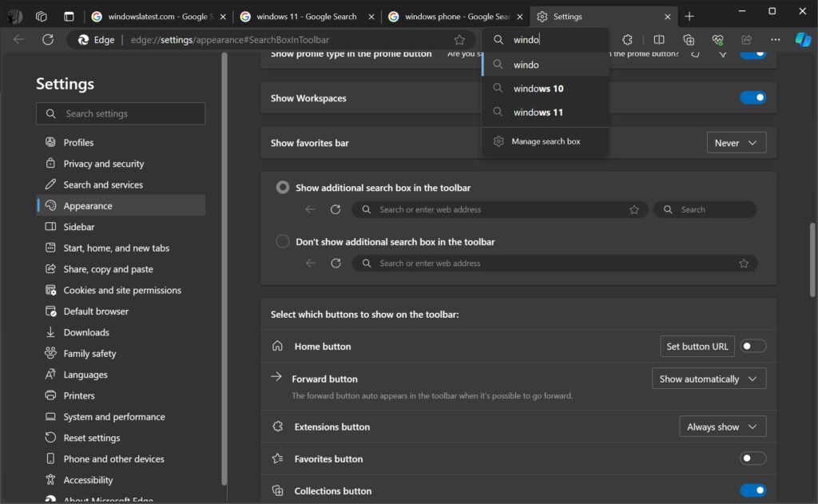The width and height of the screenshot is (818, 504).
Task: Select Don't show additional search box option
Action: (283, 241)
